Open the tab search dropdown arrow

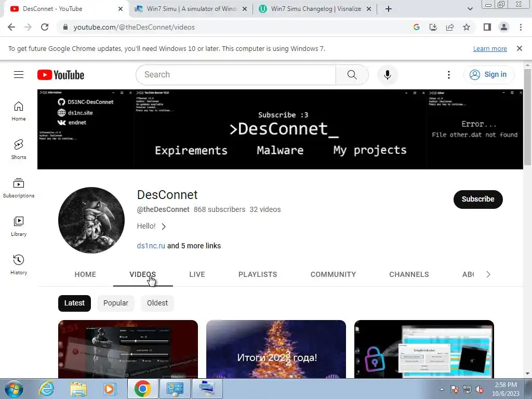[470, 9]
